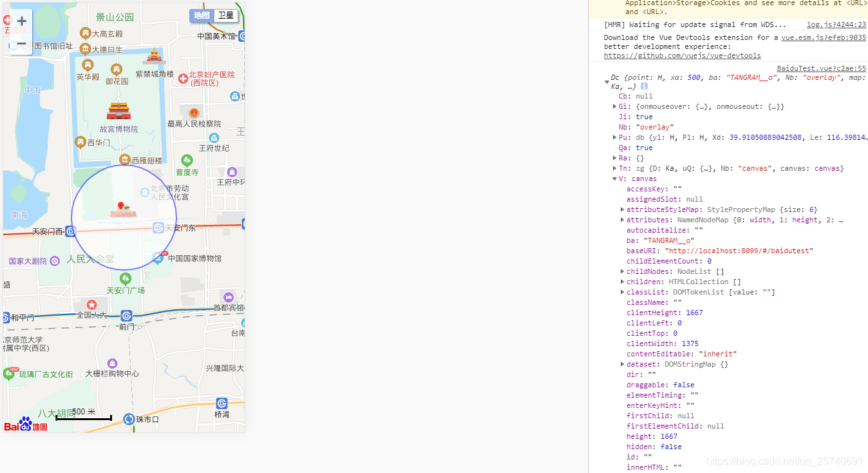Click the 大栅栏购物中心 shopping icon
The width and height of the screenshot is (868, 473).
112,363
